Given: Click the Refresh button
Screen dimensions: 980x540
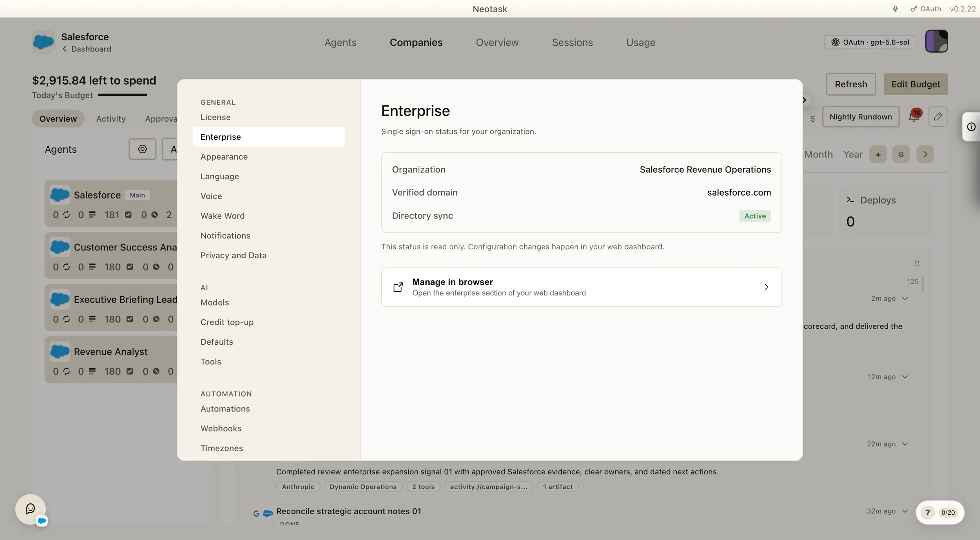Looking at the screenshot, I should (x=851, y=84).
